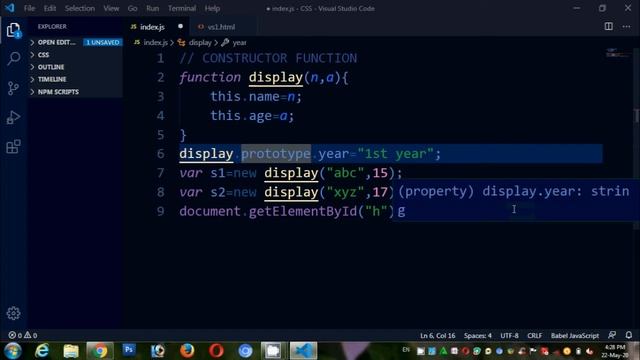This screenshot has height=360, width=640.
Task: Open the Explorer view in activity bar
Action: [x=13, y=30]
